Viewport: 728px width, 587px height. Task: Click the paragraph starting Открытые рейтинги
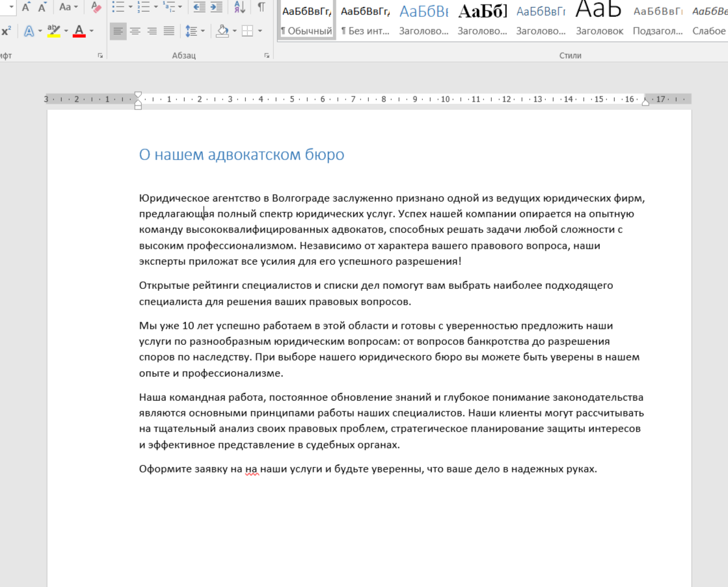click(376, 293)
